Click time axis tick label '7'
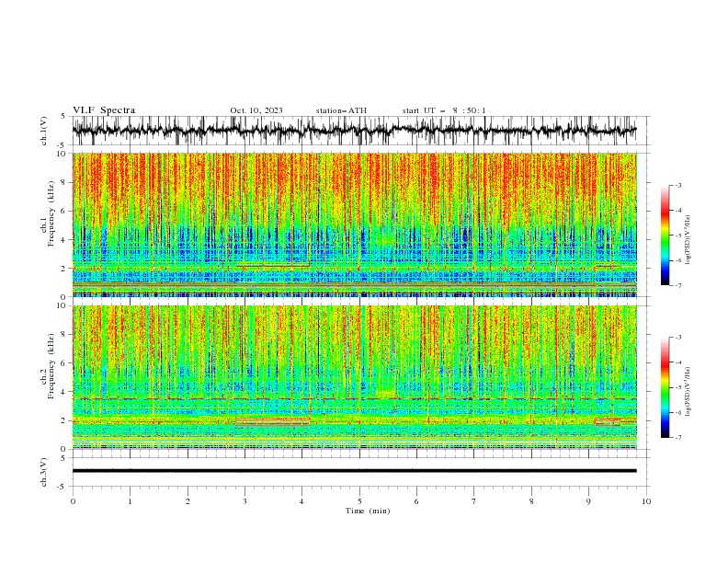 pyautogui.click(x=474, y=501)
